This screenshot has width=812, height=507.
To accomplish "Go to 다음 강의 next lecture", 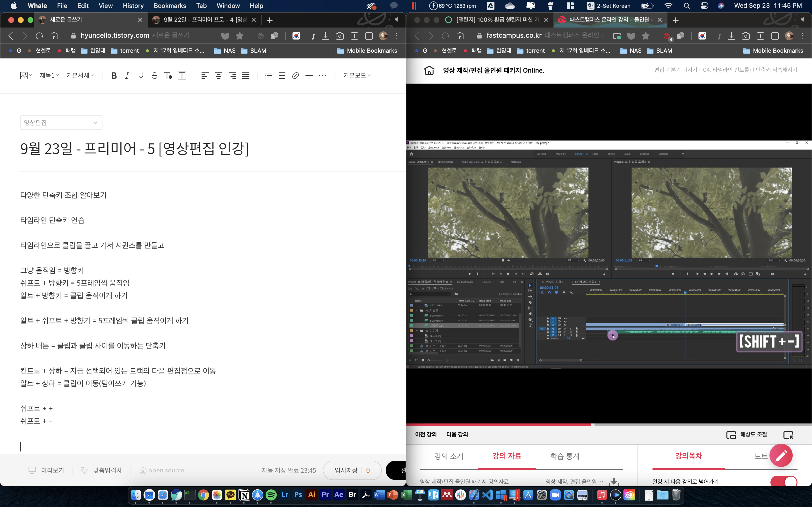I will pos(457,434).
